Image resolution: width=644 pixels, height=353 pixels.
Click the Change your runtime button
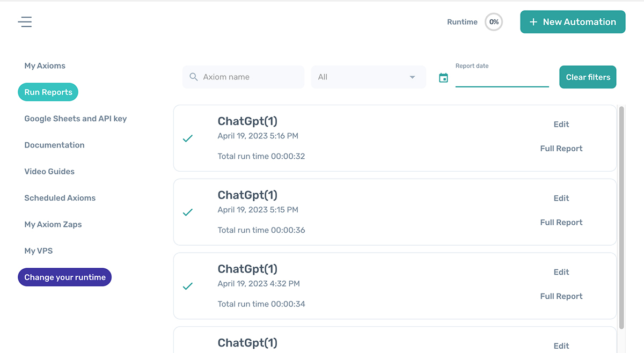tap(65, 277)
